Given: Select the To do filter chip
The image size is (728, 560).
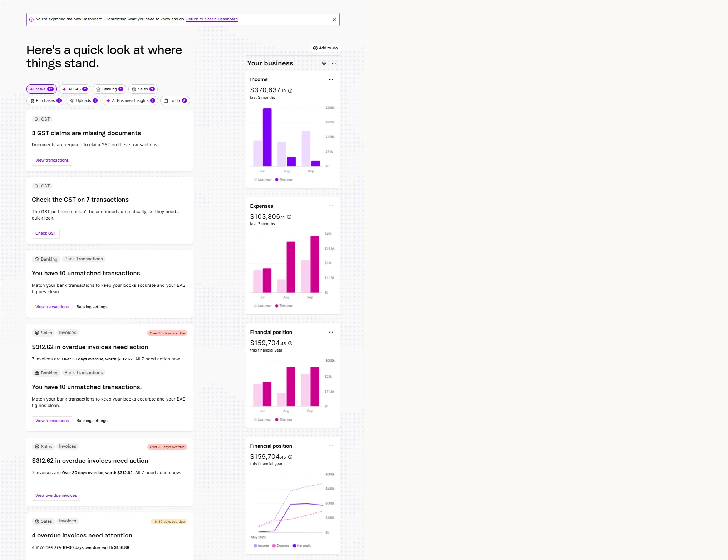Looking at the screenshot, I should [x=175, y=100].
